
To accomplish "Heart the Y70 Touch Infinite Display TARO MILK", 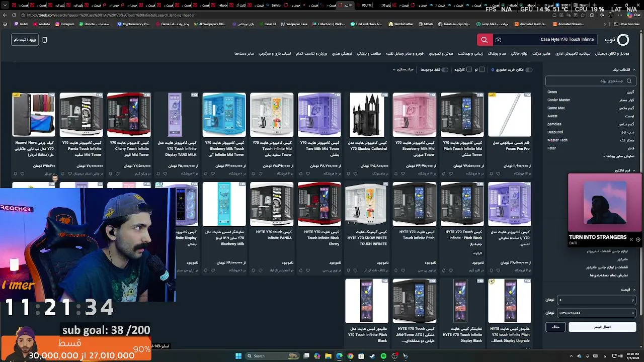I will (x=166, y=174).
